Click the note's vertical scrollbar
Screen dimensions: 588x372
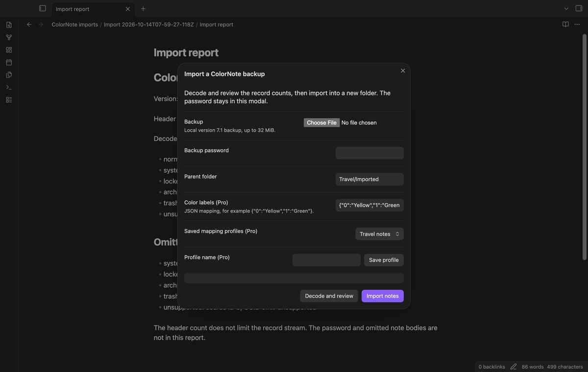pos(584,147)
